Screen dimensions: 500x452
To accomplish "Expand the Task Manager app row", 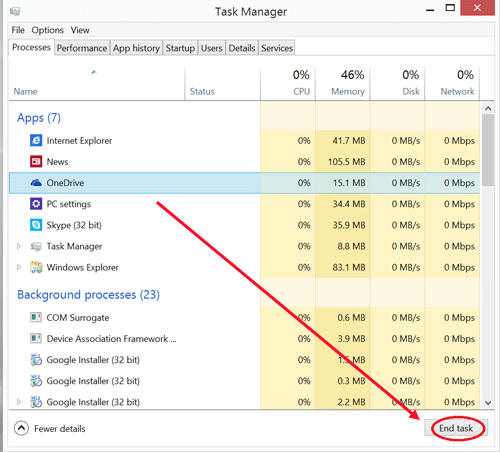I will tap(19, 246).
